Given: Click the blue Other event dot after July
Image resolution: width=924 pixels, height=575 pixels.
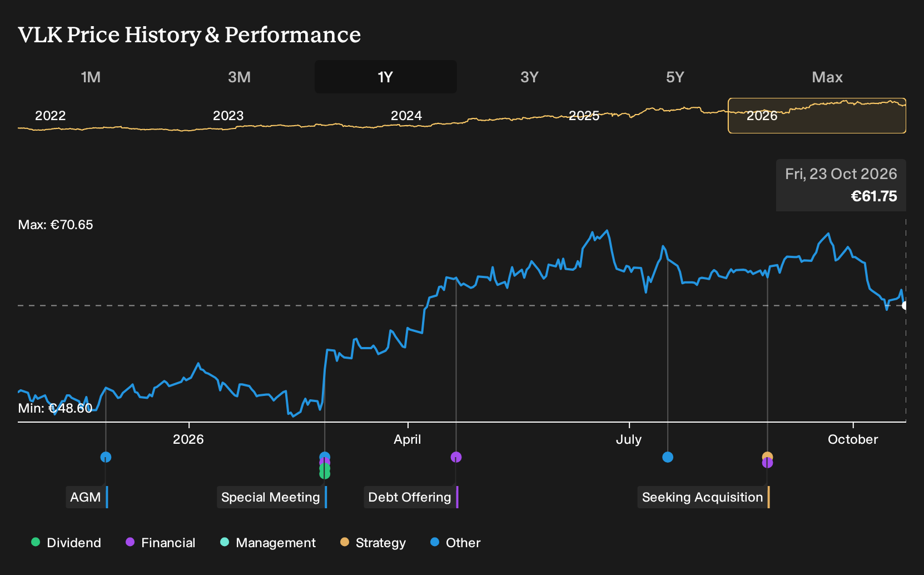Looking at the screenshot, I should [x=668, y=457].
